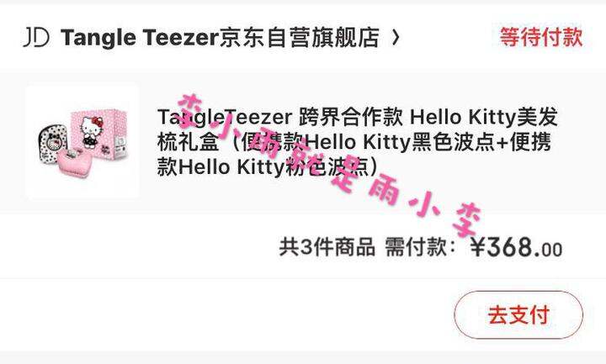Select the 等待付款 order status label
The height and width of the screenshot is (364, 606).
pyautogui.click(x=541, y=38)
